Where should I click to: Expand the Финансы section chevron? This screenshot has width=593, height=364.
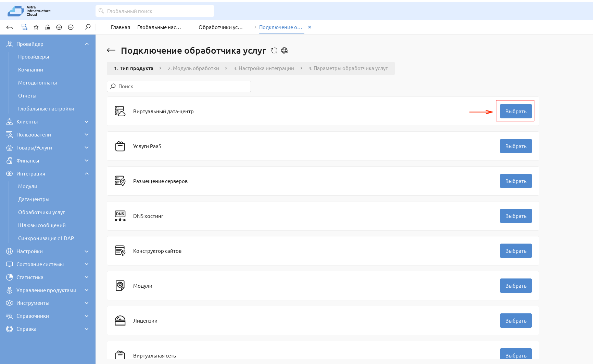pyautogui.click(x=87, y=160)
